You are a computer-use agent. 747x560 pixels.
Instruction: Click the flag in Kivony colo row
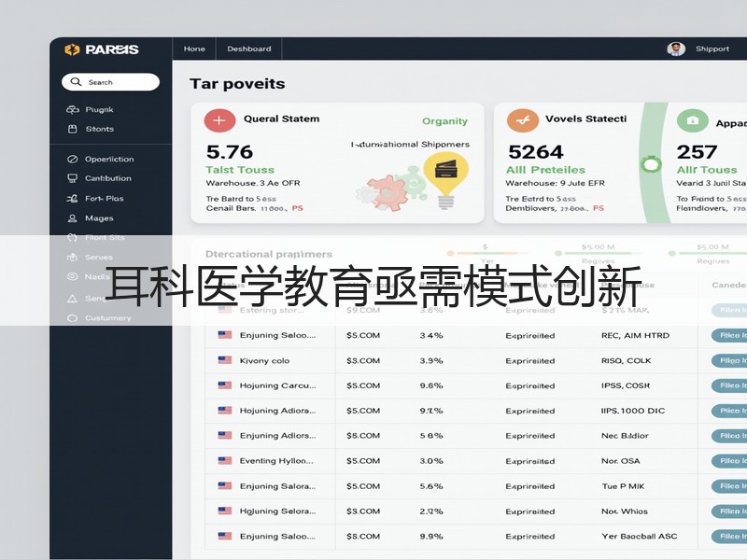coord(225,360)
